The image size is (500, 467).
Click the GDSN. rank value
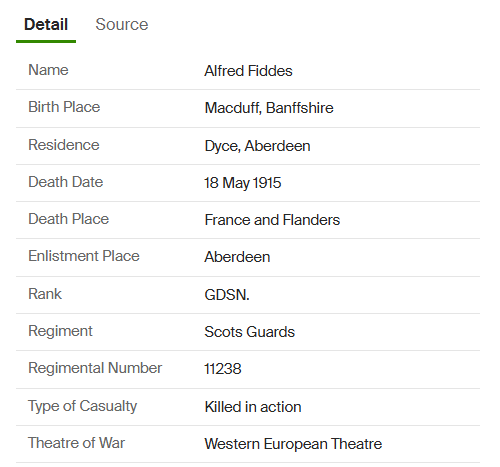(x=227, y=295)
